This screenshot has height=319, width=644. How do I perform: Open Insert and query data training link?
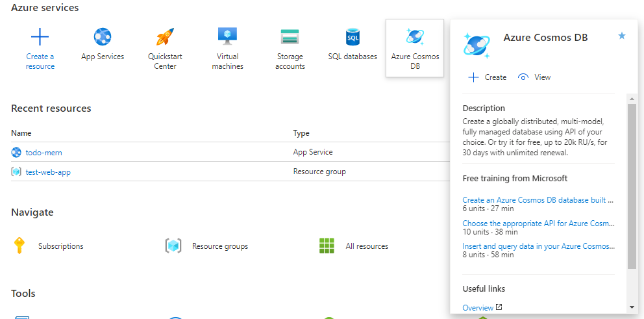[538, 246]
